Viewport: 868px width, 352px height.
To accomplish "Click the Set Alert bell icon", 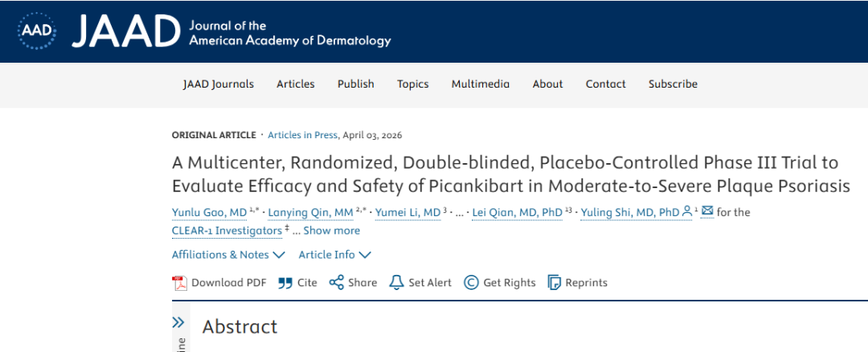I will pos(396,282).
